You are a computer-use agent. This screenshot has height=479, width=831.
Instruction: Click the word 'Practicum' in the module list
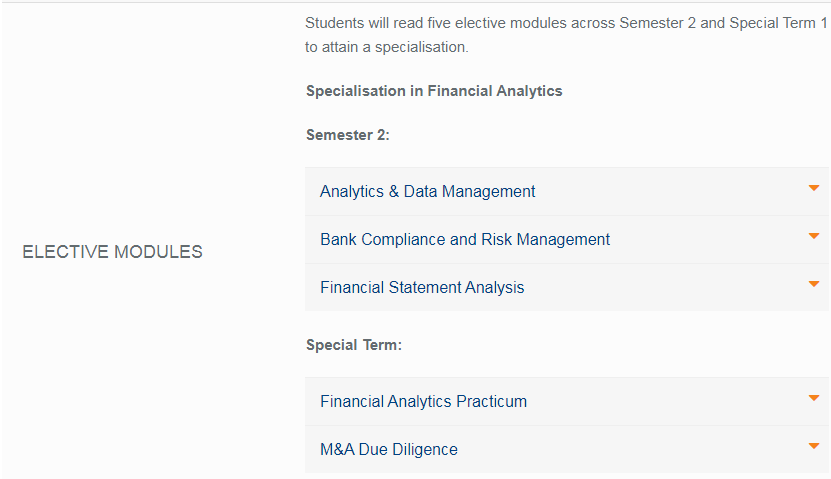click(491, 402)
